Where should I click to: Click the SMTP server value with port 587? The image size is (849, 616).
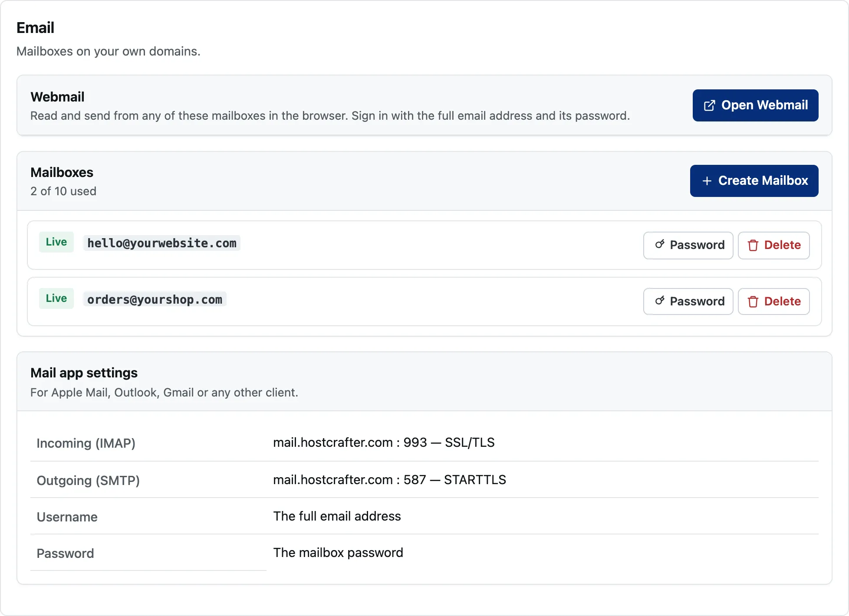tap(389, 480)
